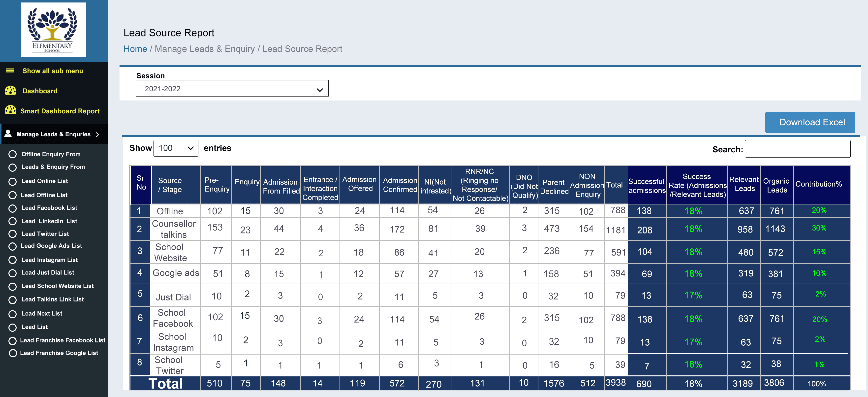
Task: Click the hamburger menu icon
Action: click(10, 71)
